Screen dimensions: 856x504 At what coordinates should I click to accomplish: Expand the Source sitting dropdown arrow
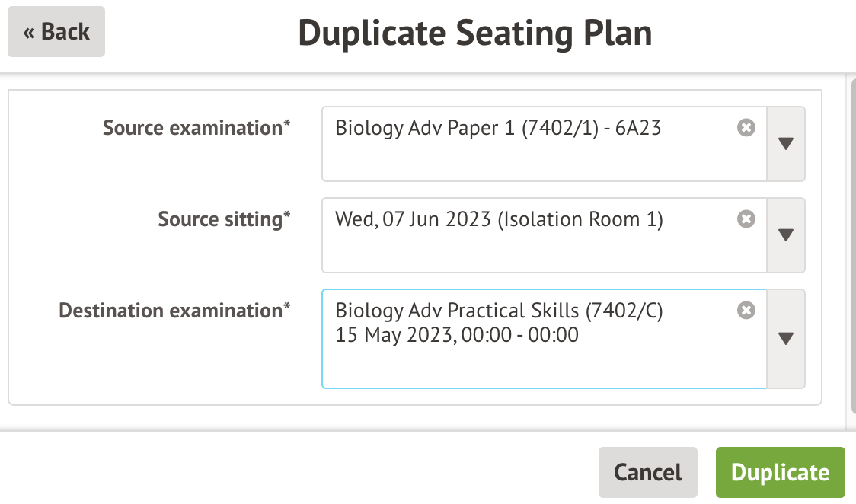click(786, 234)
